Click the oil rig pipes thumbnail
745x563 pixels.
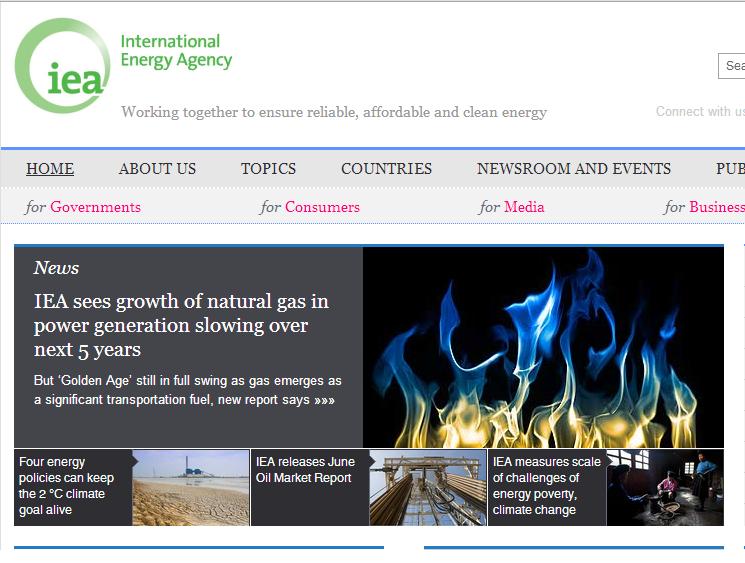pyautogui.click(x=427, y=487)
